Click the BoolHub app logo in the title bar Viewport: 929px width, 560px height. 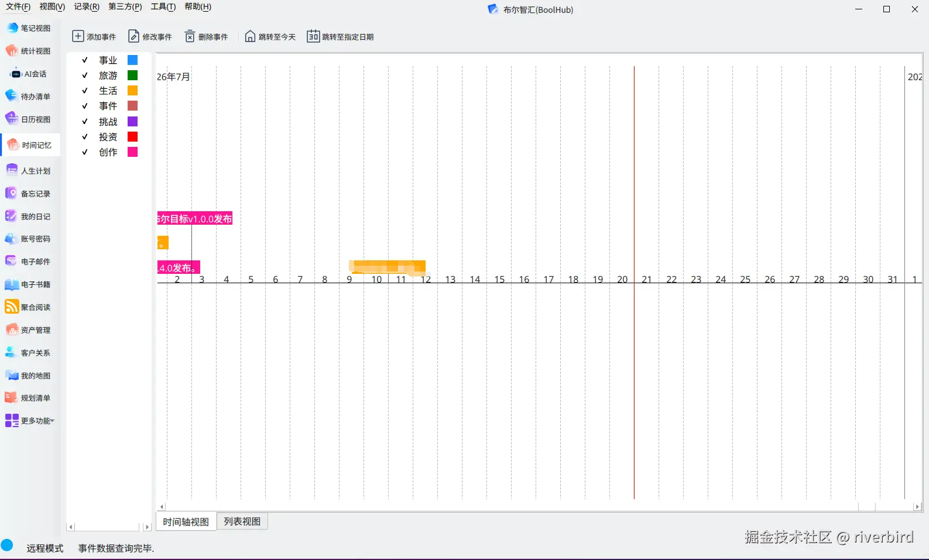[493, 9]
